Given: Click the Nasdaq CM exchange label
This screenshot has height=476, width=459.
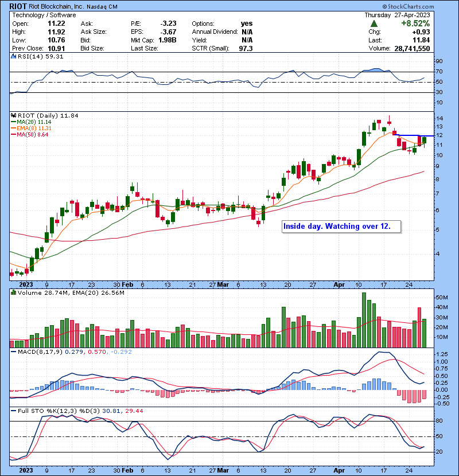Looking at the screenshot, I should pos(102,7).
